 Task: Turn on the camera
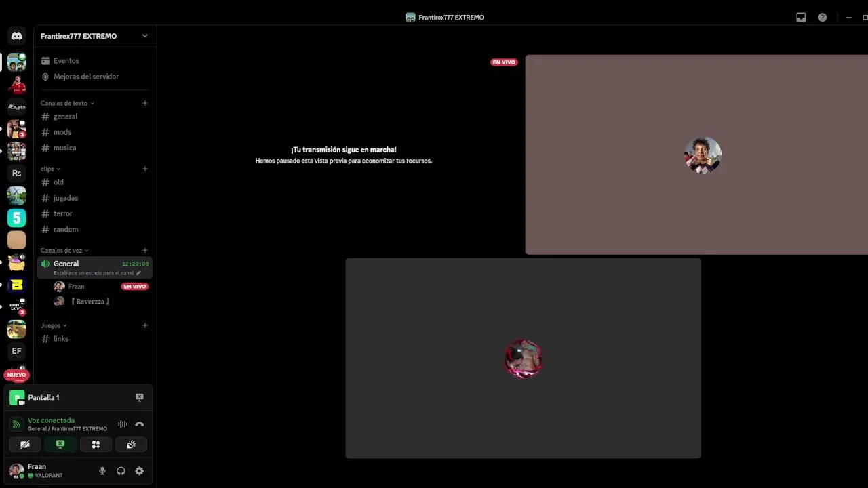click(x=25, y=445)
